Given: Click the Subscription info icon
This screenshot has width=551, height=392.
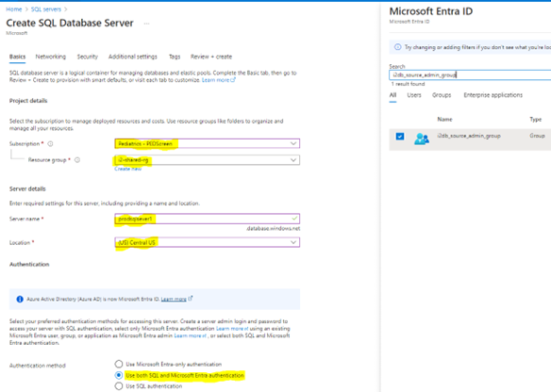Looking at the screenshot, I should (50, 144).
